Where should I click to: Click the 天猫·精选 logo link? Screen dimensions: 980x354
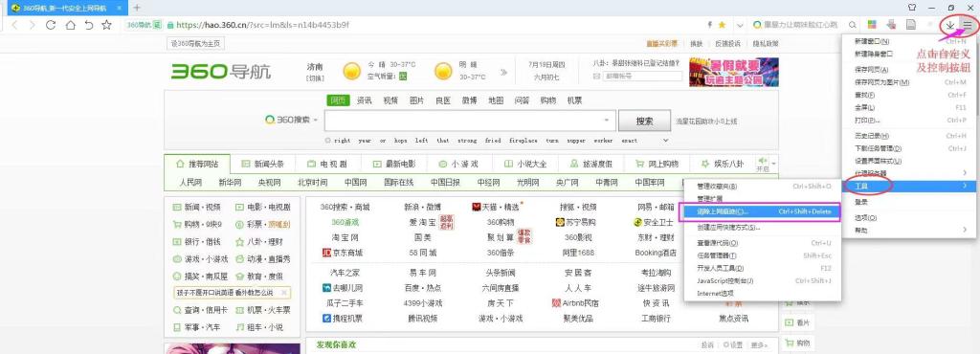coord(477,207)
